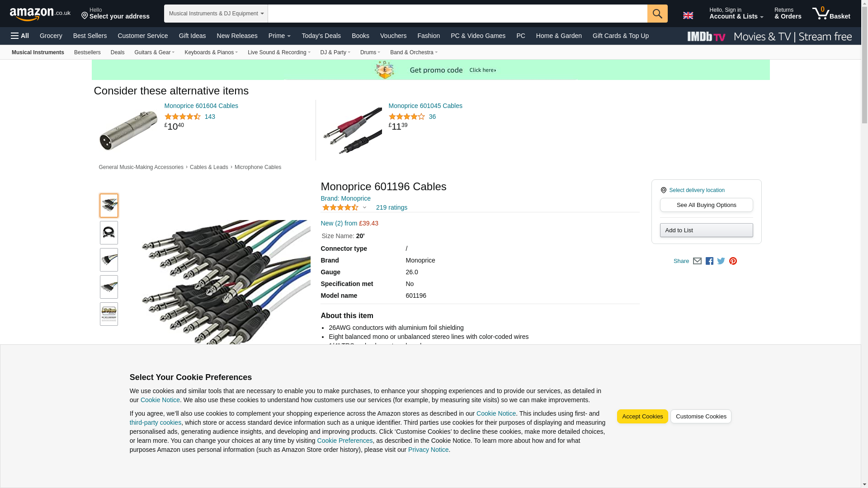Select second product thumbnail coiled cable
The height and width of the screenshot is (488, 868).
click(108, 233)
